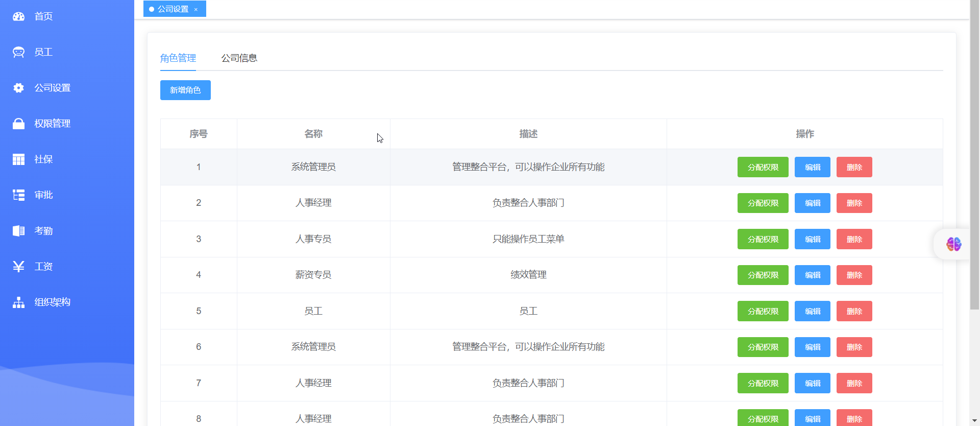Select the 只能操作员工菜单 description cell
Image resolution: width=980 pixels, height=426 pixels.
tap(528, 239)
